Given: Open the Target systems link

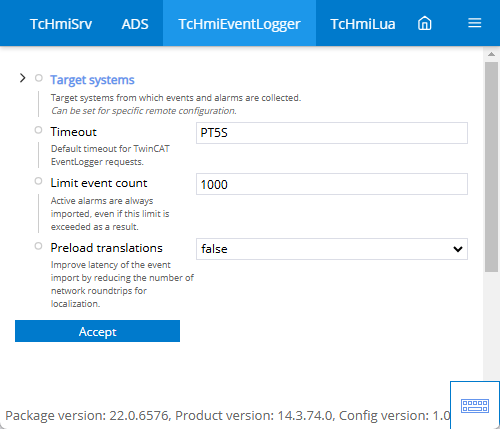Looking at the screenshot, I should point(92,80).
